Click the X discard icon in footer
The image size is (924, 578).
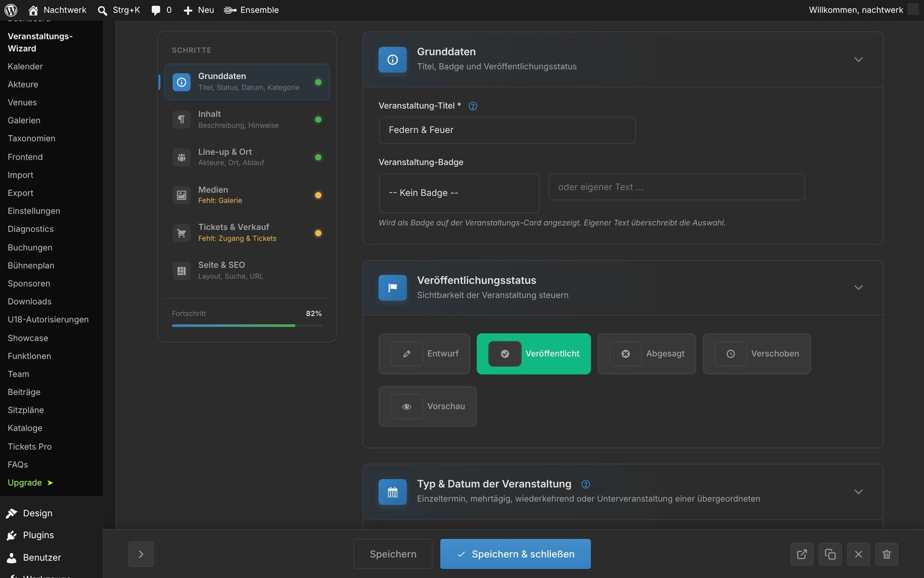tap(858, 554)
